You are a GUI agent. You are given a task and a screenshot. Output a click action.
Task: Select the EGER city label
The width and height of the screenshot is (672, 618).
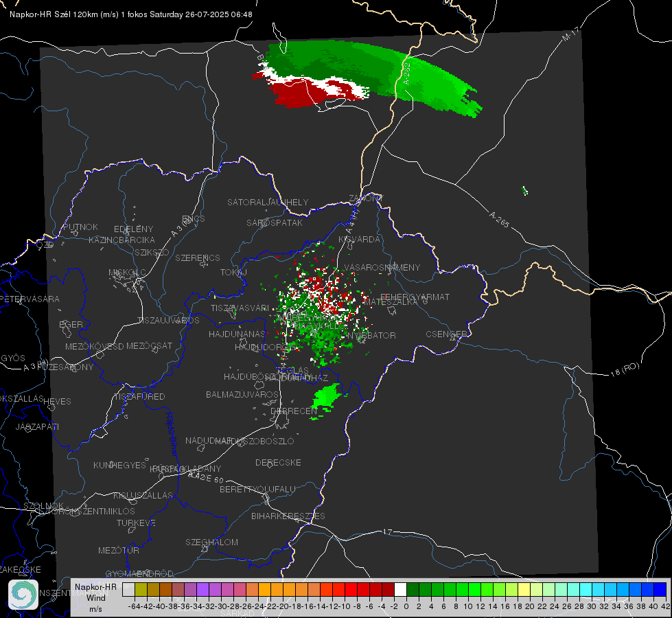pyautogui.click(x=71, y=324)
